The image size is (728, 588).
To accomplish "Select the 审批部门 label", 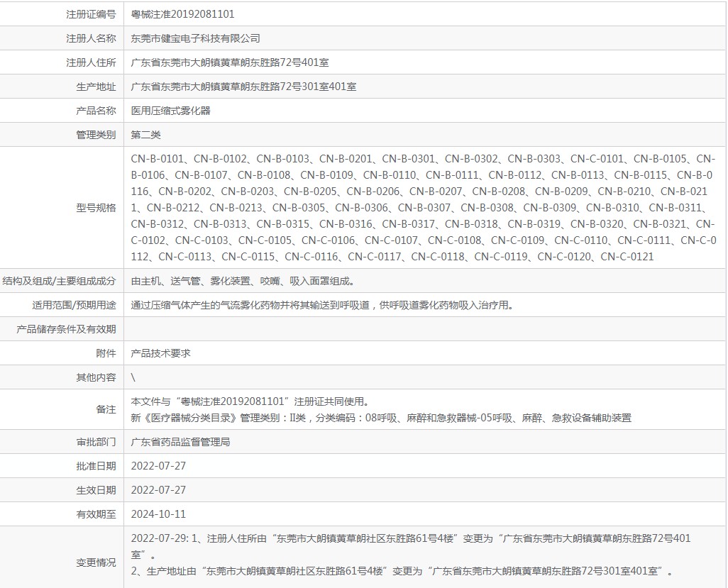I will 96,443.
